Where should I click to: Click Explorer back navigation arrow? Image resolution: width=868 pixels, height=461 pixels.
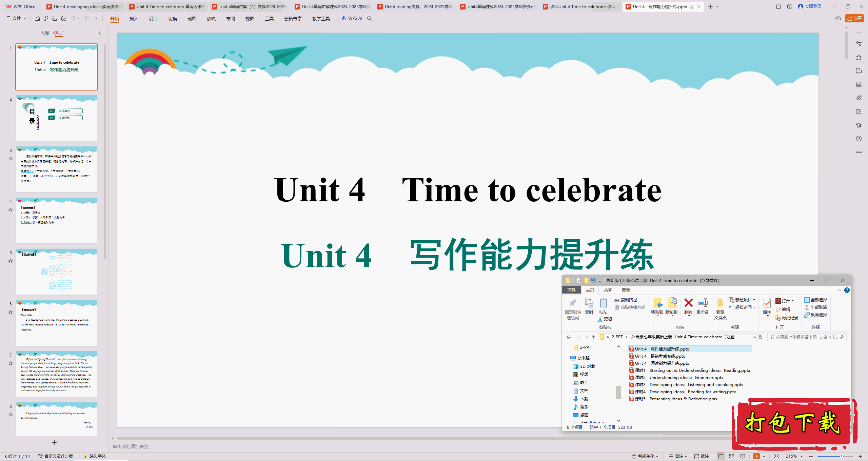coord(569,337)
